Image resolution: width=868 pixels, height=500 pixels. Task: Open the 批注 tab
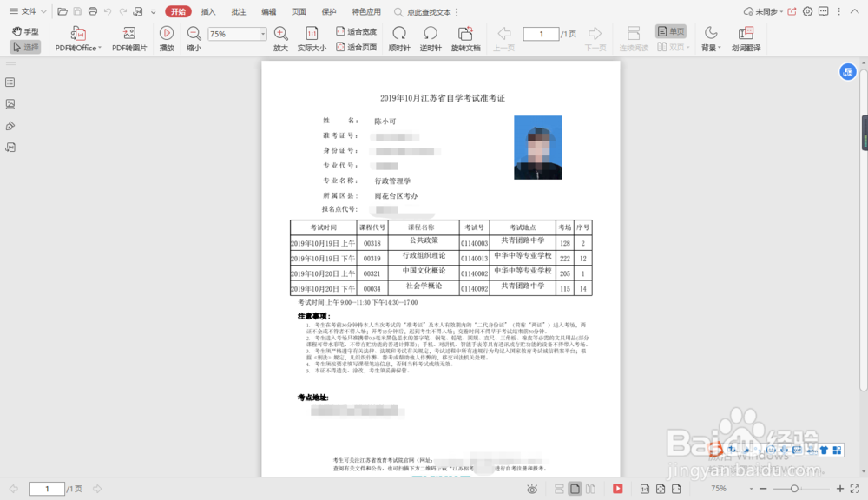point(239,11)
